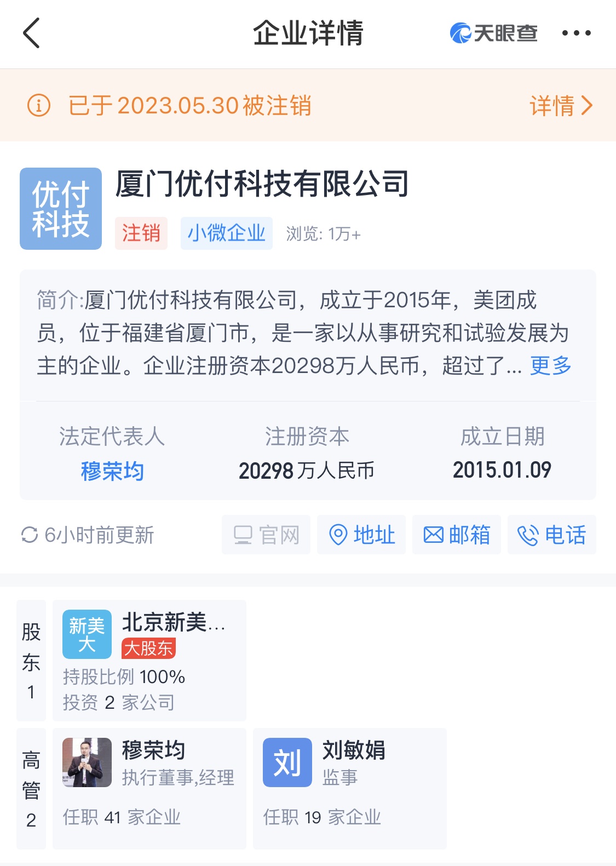
Task: Expand company intro via 更多
Action: (x=550, y=365)
